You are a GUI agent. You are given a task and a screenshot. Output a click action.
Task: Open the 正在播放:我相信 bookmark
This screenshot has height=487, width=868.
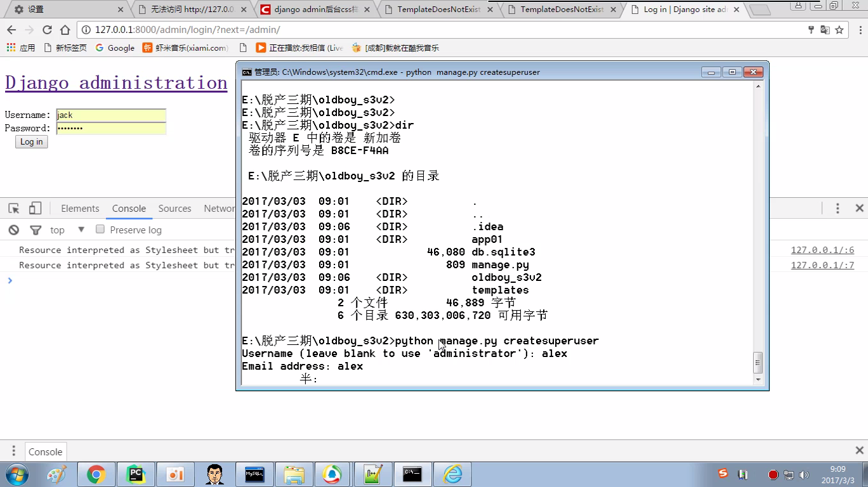click(299, 48)
